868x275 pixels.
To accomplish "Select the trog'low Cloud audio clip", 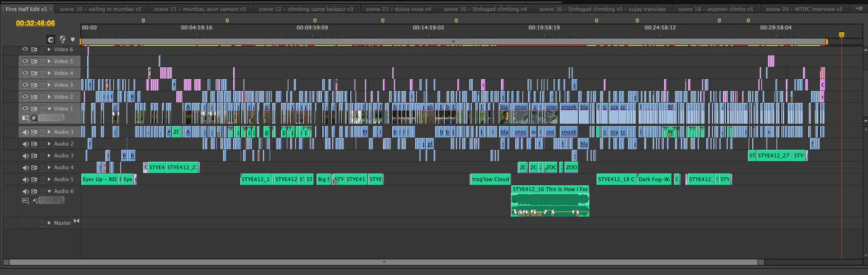I will click(490, 179).
